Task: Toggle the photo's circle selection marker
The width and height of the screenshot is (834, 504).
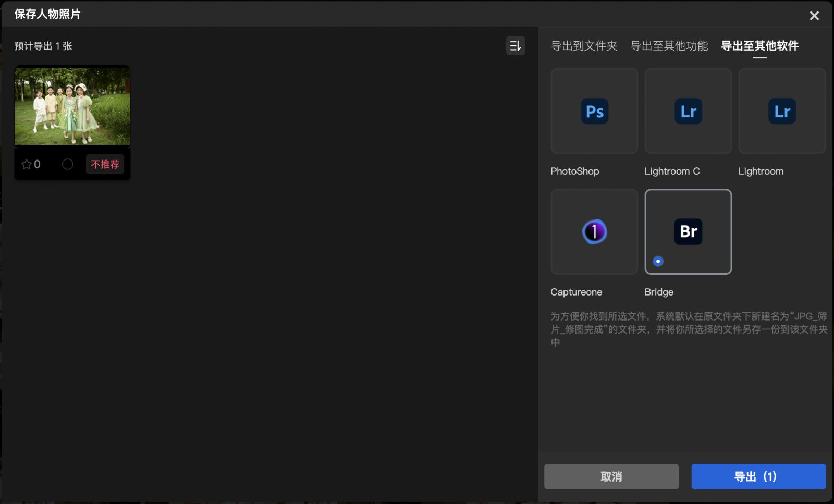Action: click(x=68, y=164)
